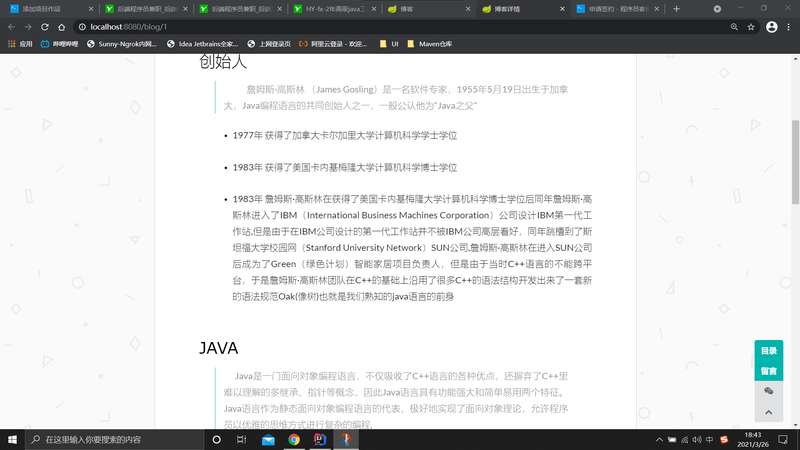Select the first 后端程序员兼职 tab
This screenshot has width=800, height=450.
point(147,9)
